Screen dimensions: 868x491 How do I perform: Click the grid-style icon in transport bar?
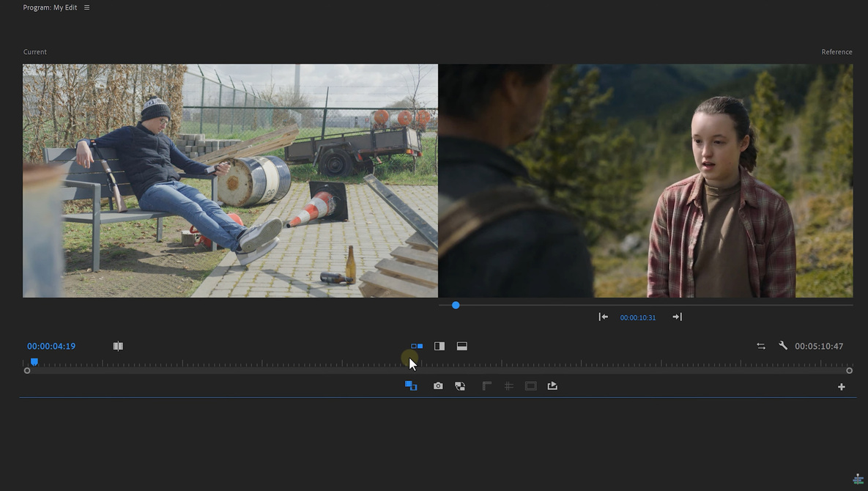tap(508, 386)
